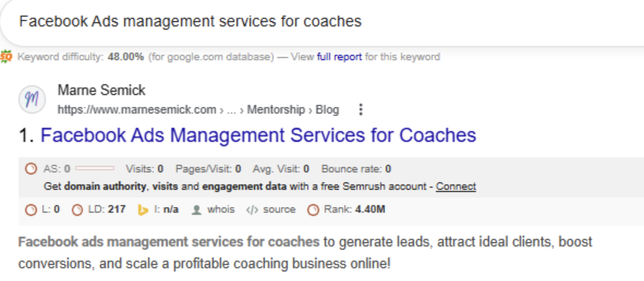This screenshot has height=281, width=644.
Task: Click the L: 0 links circle icon
Action: point(31,210)
